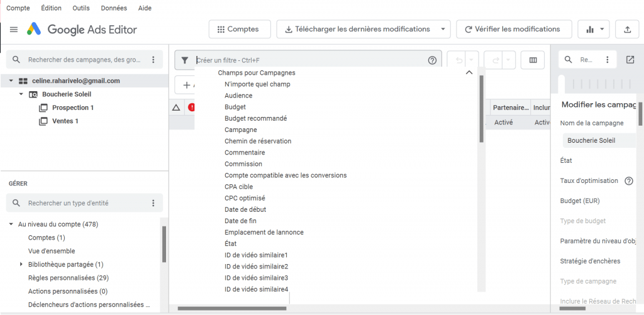Click the table horizontal scrollbar

tap(232, 308)
